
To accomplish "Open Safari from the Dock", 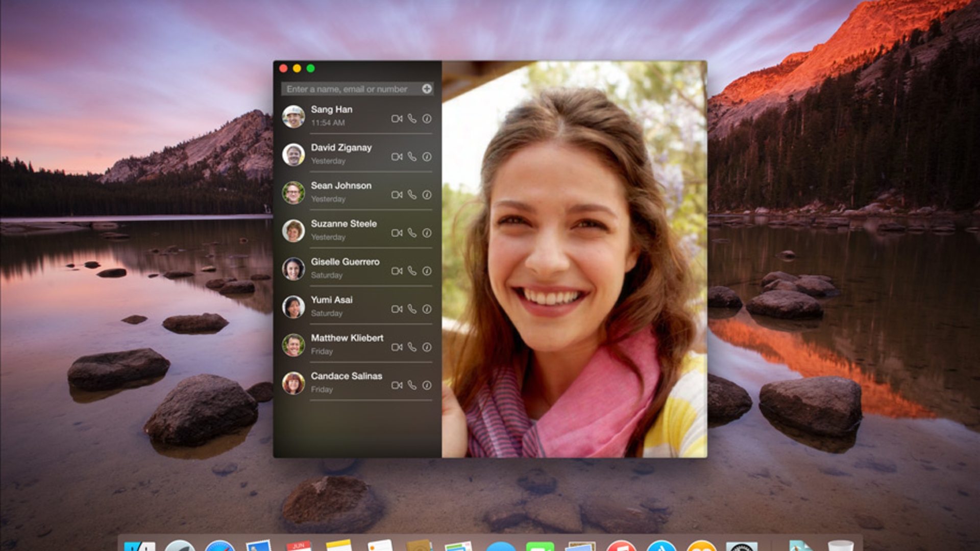I will pos(219,546).
